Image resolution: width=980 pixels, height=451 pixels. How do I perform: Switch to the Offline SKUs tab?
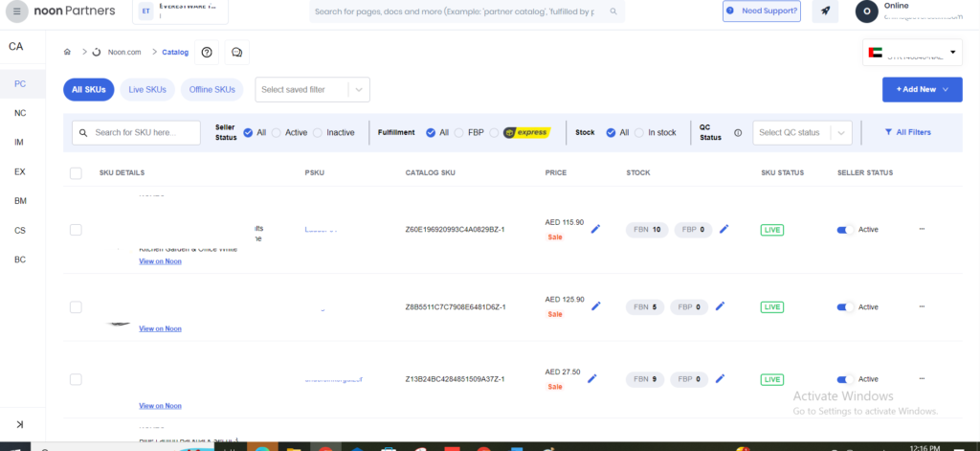tap(212, 89)
